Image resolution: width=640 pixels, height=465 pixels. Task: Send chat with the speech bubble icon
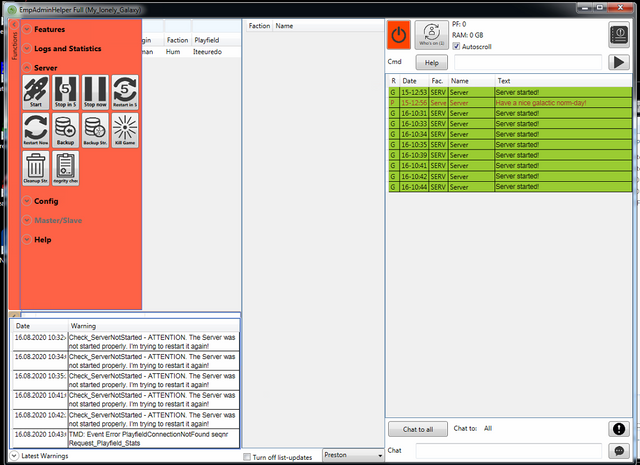(x=619, y=451)
